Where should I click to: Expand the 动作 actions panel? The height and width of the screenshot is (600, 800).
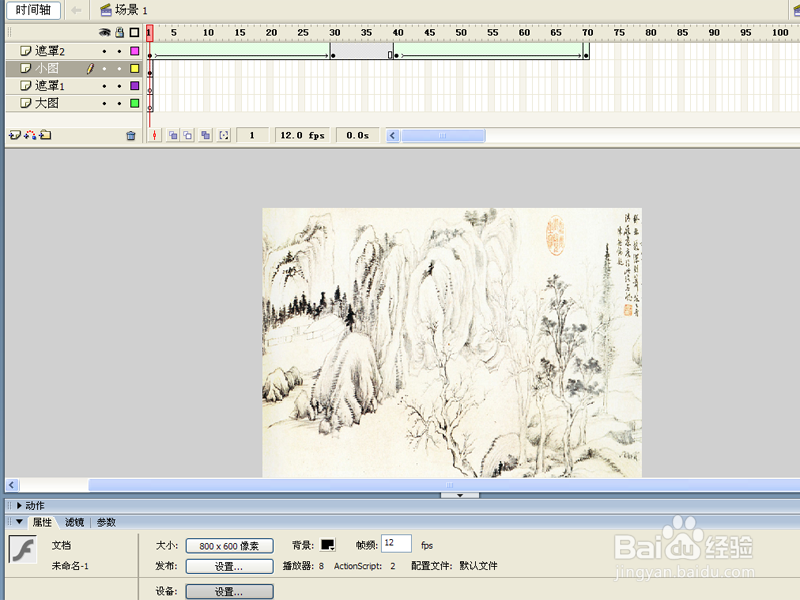coord(19,506)
